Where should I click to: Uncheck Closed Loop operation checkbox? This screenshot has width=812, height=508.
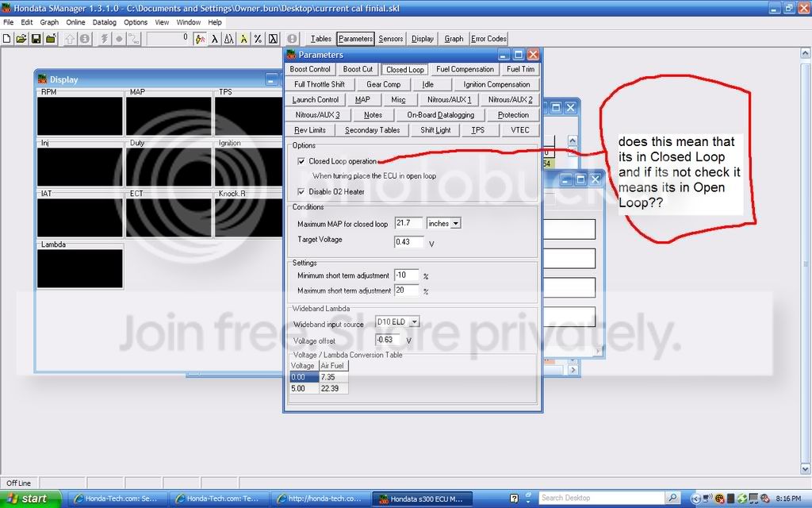click(301, 161)
